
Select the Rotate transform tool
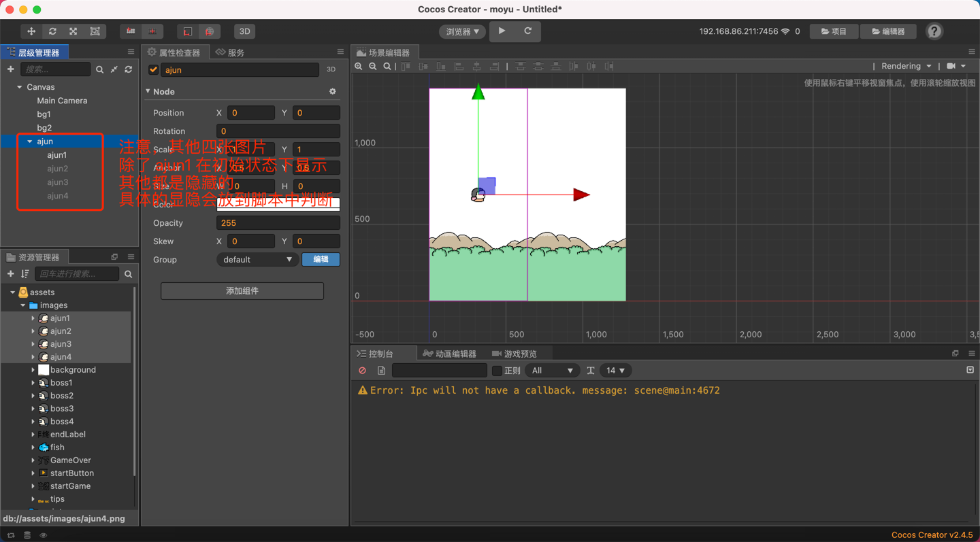[x=52, y=31]
